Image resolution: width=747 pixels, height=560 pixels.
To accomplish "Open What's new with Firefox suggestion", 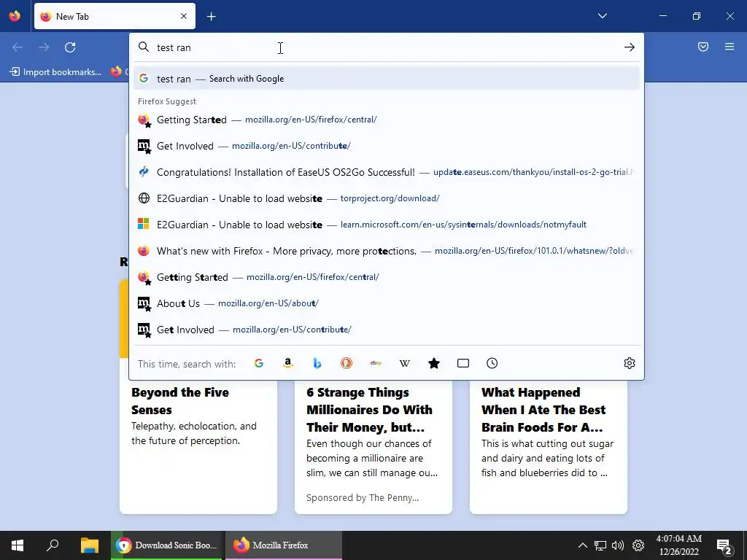I will (x=387, y=251).
